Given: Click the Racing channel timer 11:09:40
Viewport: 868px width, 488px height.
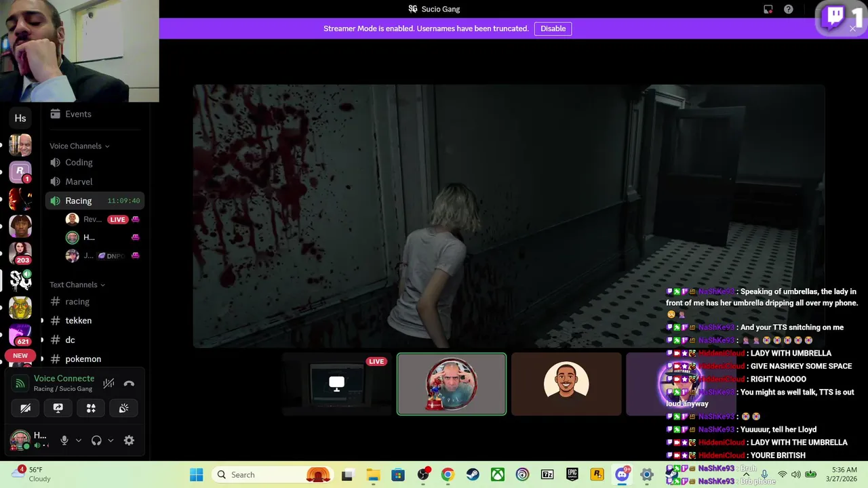Looking at the screenshot, I should (123, 201).
